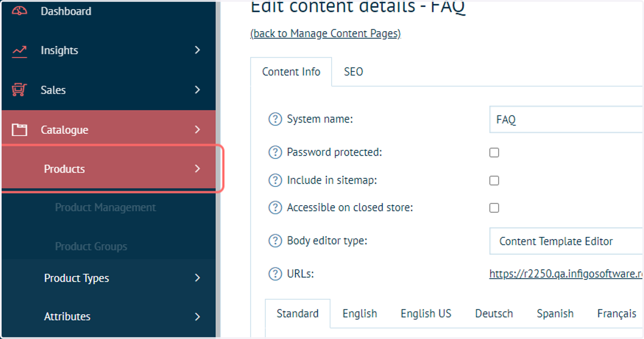This screenshot has width=644, height=339.
Task: Check Accessible on closed store box
Action: click(494, 208)
